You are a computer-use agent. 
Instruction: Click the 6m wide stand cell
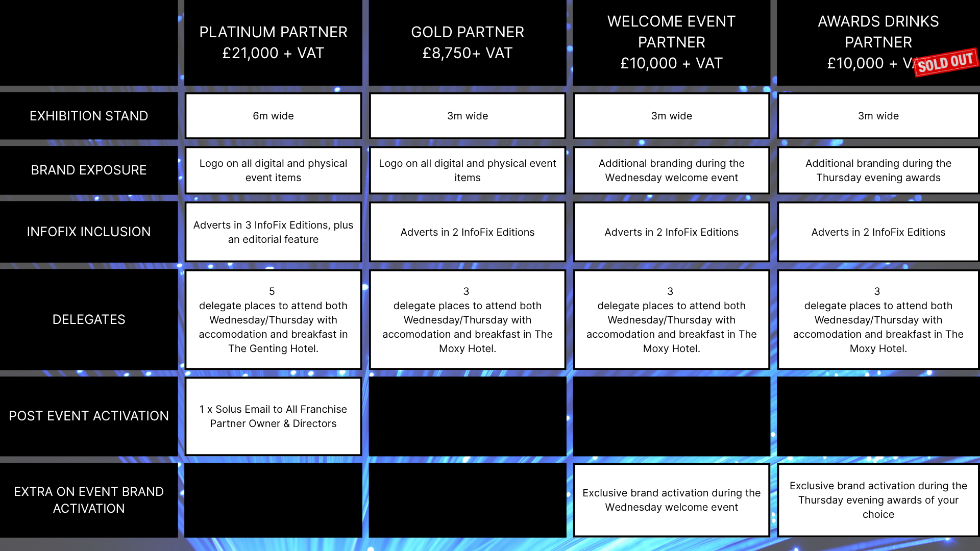click(273, 116)
